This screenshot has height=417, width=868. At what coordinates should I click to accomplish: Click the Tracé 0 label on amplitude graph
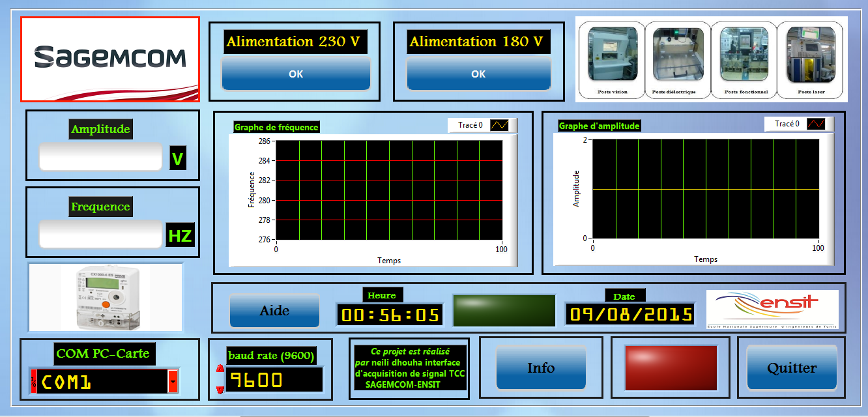tap(787, 124)
